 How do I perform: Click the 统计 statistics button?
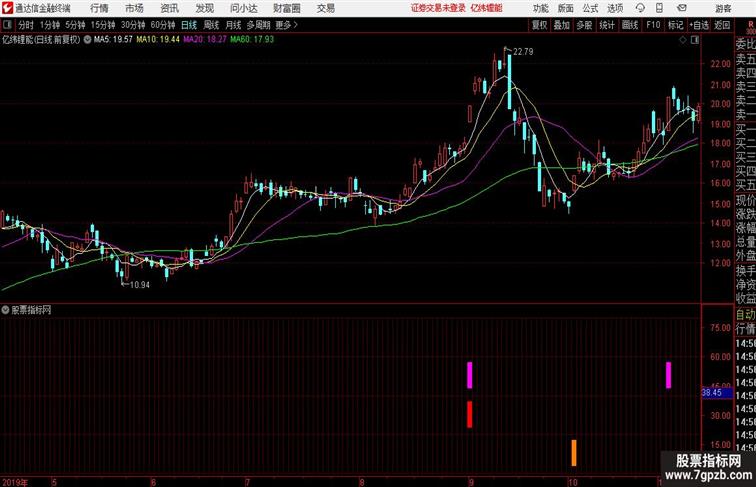[607, 25]
